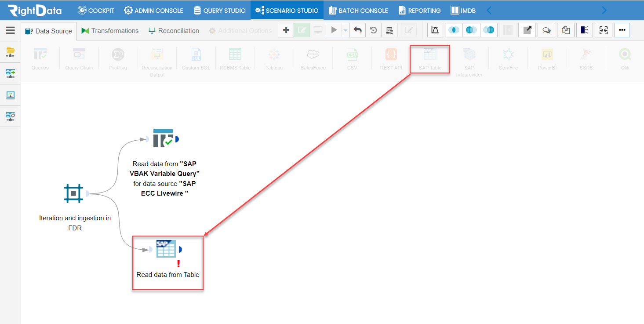Click the RightData logo

[35, 10]
